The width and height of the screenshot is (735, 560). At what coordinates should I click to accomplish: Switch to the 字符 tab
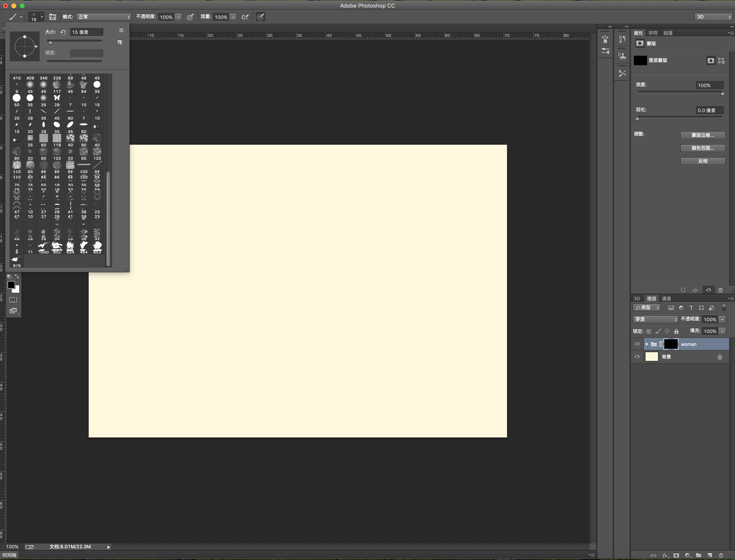click(x=653, y=33)
